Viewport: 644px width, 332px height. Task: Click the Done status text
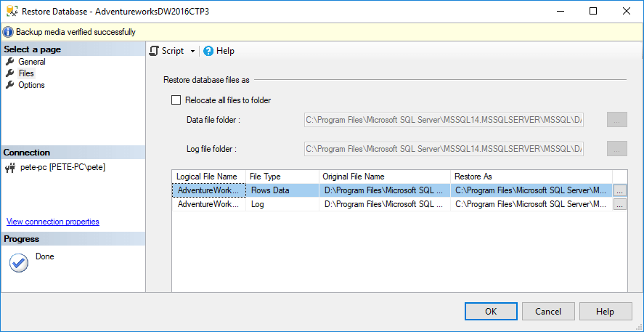click(45, 256)
